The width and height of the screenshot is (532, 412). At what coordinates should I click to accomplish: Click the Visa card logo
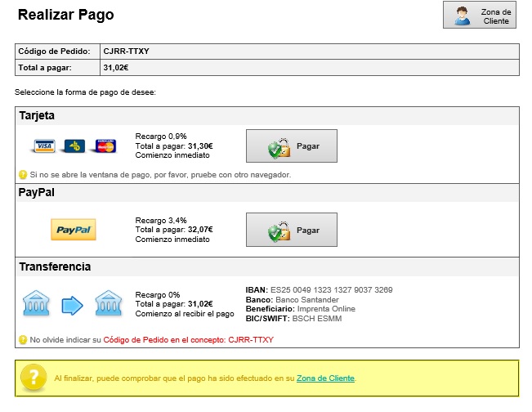point(43,146)
